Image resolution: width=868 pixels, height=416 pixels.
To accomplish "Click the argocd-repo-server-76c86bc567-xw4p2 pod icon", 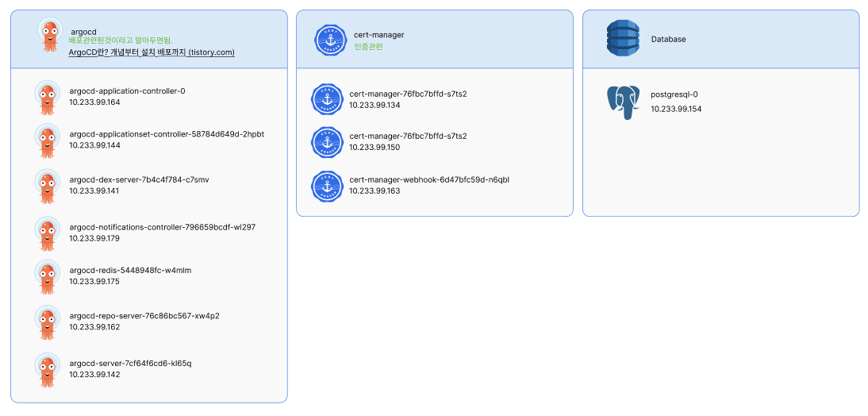I will point(47,322).
